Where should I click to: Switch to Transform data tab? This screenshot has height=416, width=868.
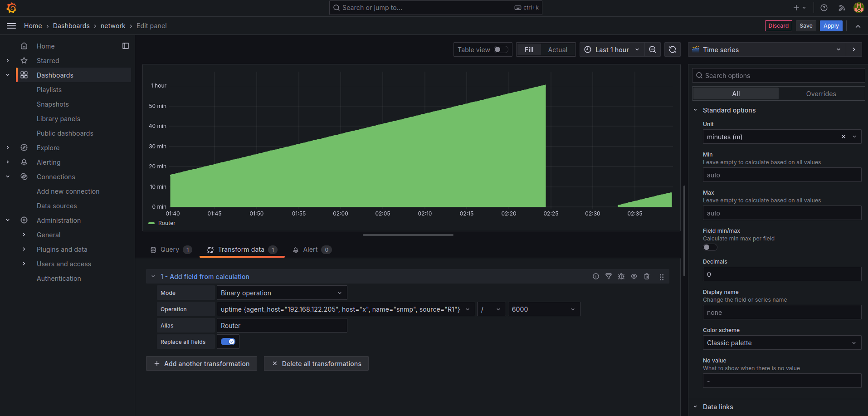[x=242, y=250]
